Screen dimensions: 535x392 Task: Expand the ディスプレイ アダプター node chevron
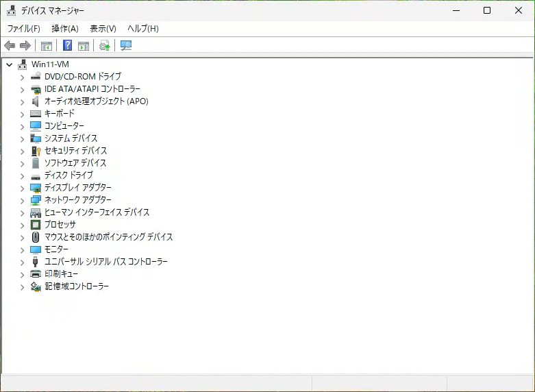tap(22, 188)
